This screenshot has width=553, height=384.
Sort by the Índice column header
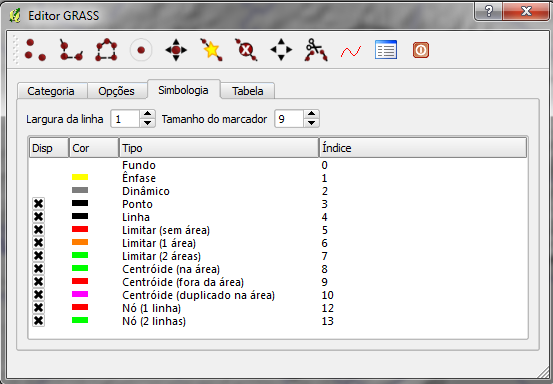(x=423, y=148)
